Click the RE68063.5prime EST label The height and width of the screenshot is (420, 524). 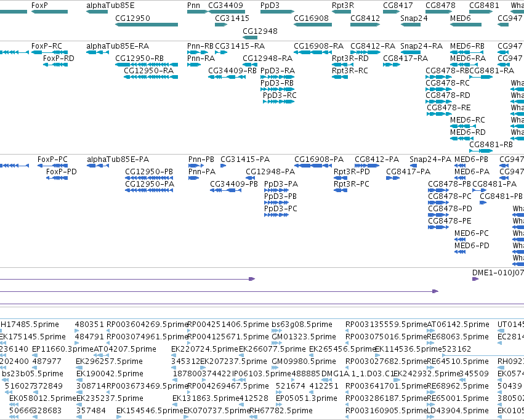(458, 336)
